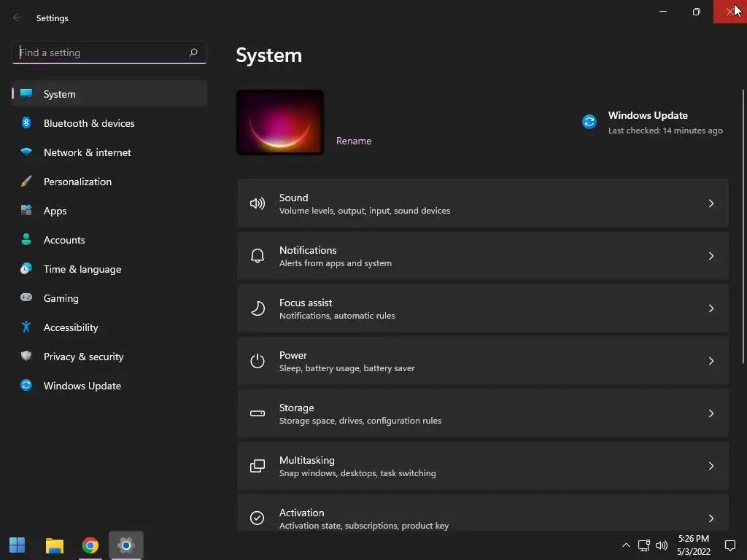The height and width of the screenshot is (560, 747).
Task: Click the Windows Update heading at top right
Action: 648,115
